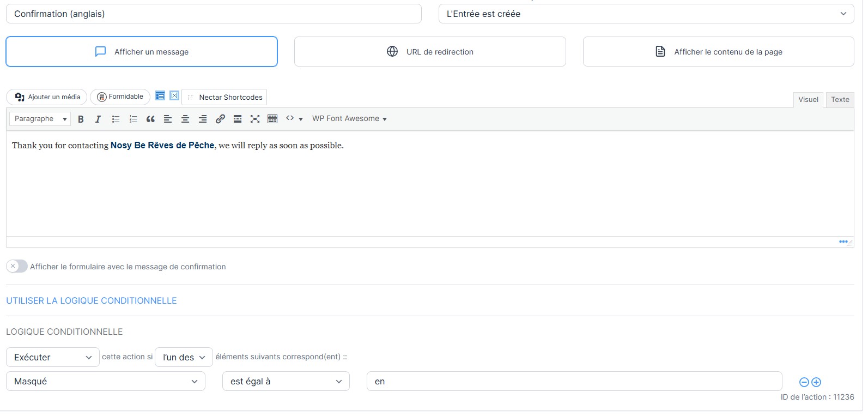868x416 pixels.
Task: Toggle the toolbar kitchen sink icon
Action: point(272,119)
